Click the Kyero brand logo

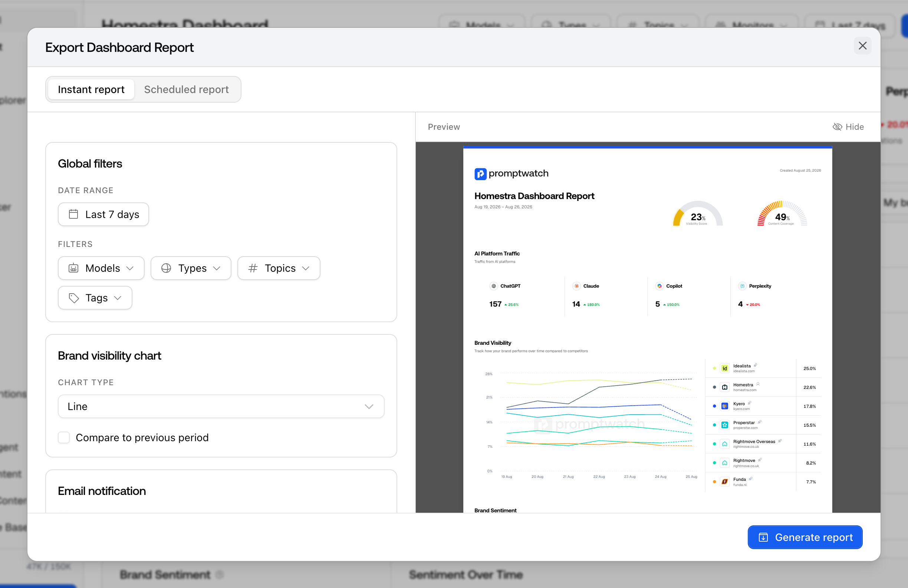tap(724, 406)
